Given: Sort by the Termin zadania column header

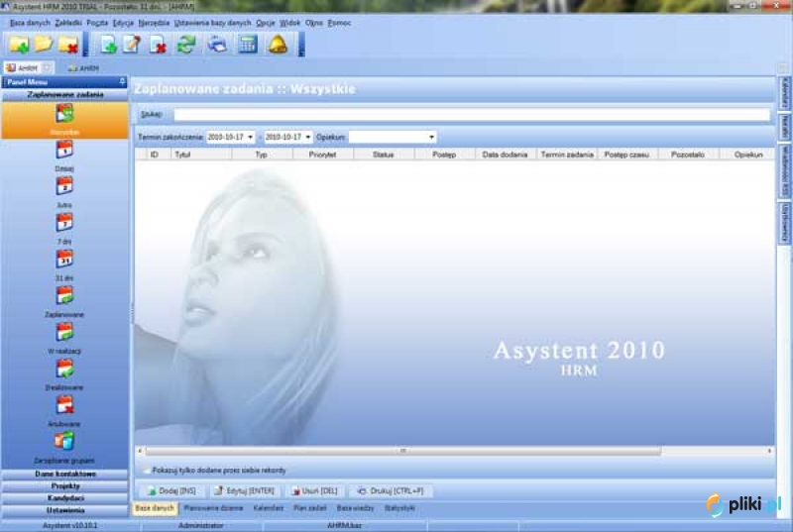Looking at the screenshot, I should click(x=567, y=155).
